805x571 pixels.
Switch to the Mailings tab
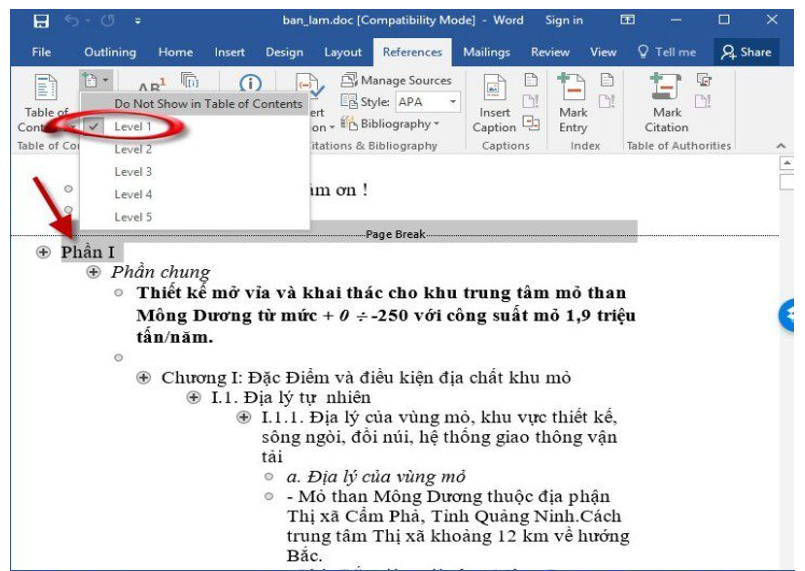tap(484, 52)
